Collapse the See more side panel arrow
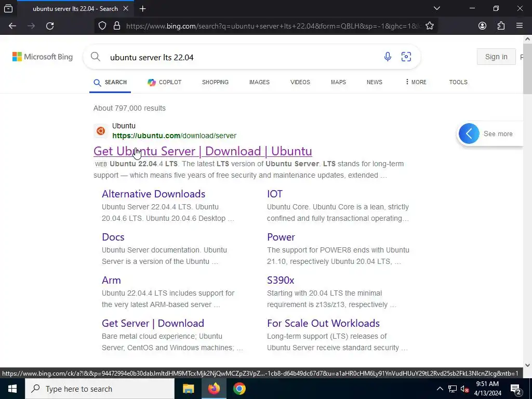Screen dimensions: 532x399 [x=469, y=134]
